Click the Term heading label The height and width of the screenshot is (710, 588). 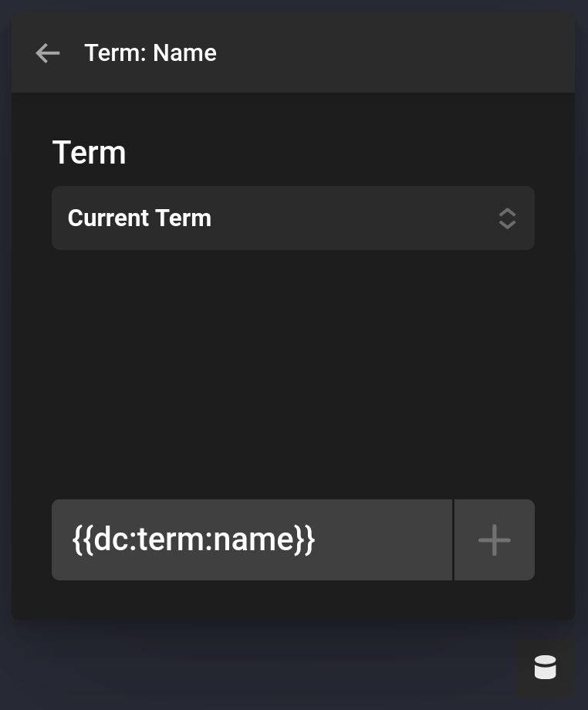click(90, 152)
